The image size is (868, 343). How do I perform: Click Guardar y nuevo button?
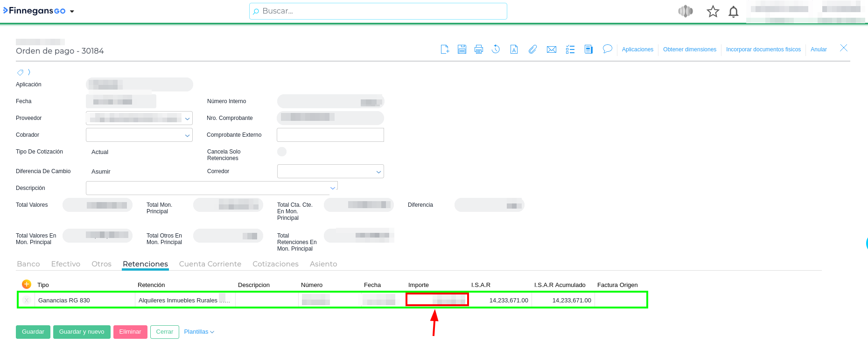pos(82,332)
